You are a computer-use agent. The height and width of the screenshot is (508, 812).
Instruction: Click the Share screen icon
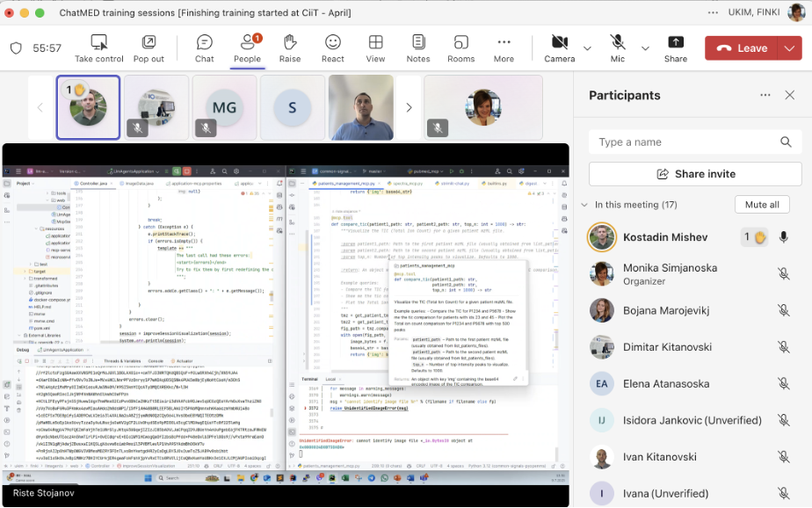tap(675, 48)
